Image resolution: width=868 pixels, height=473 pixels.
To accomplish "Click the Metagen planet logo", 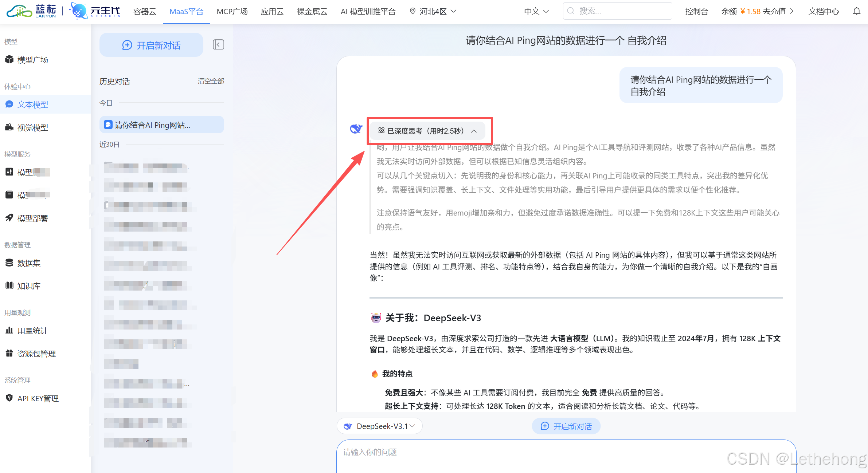I will 95,11.
